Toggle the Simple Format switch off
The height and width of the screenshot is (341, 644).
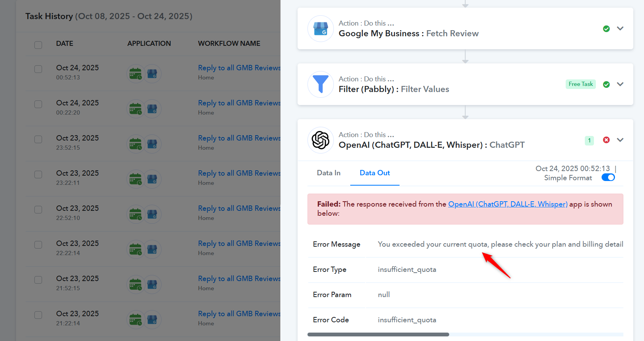(x=608, y=178)
